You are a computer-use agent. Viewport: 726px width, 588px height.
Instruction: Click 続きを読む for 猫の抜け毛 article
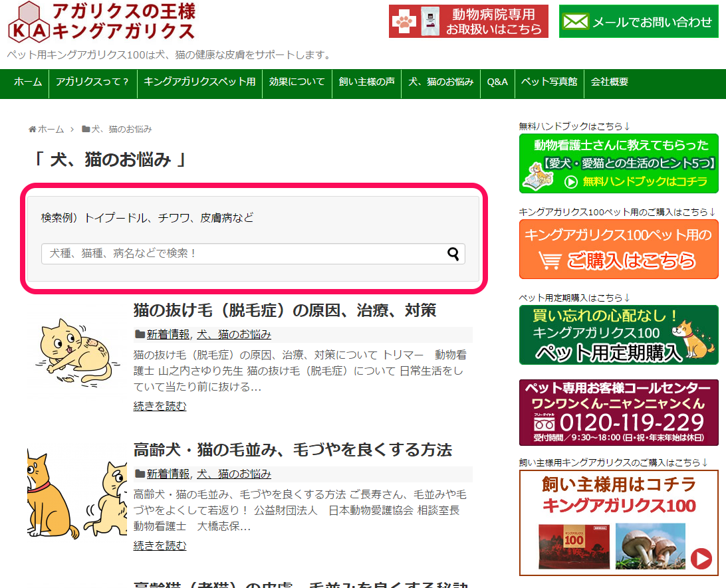tap(160, 406)
